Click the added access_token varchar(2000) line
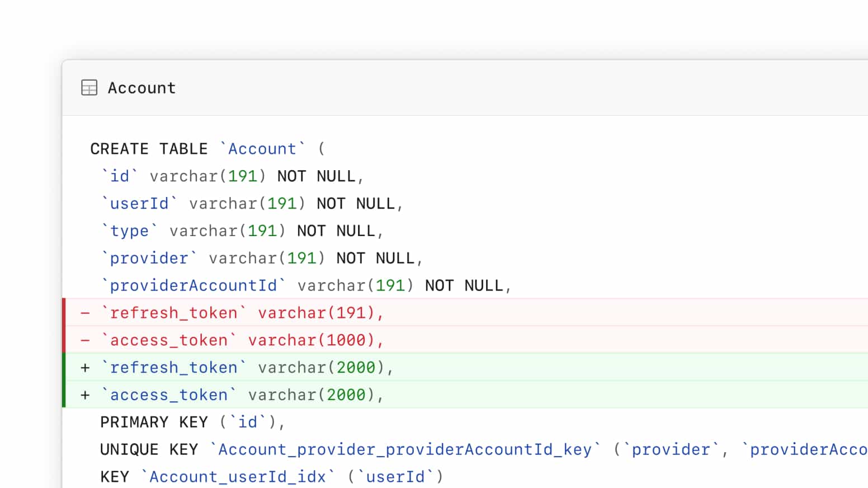Screen dimensions: 868x488 click(x=465, y=395)
